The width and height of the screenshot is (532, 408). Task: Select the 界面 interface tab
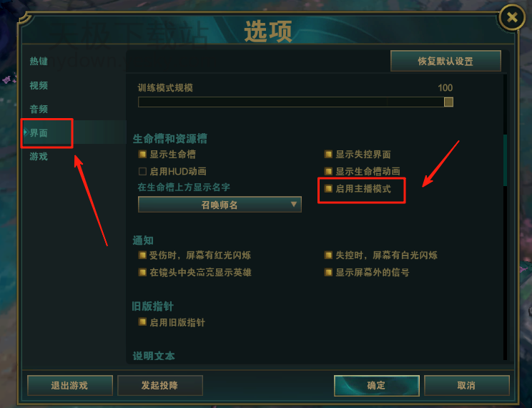pos(39,133)
